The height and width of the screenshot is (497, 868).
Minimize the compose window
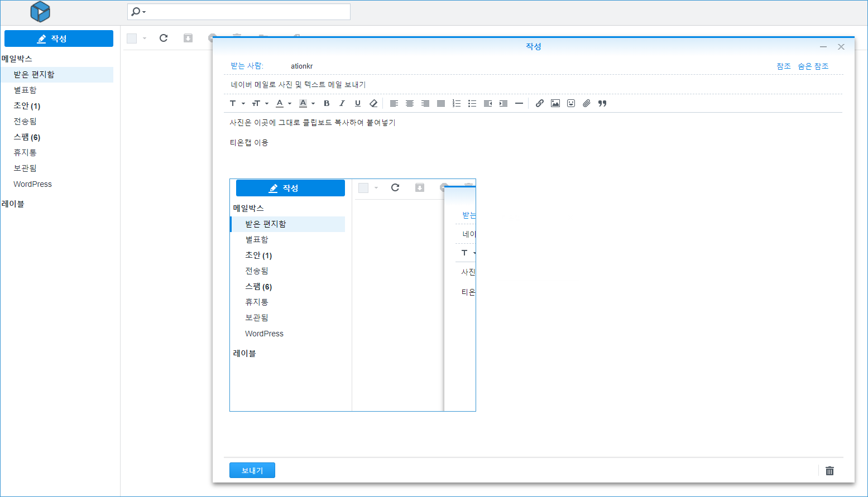(823, 47)
